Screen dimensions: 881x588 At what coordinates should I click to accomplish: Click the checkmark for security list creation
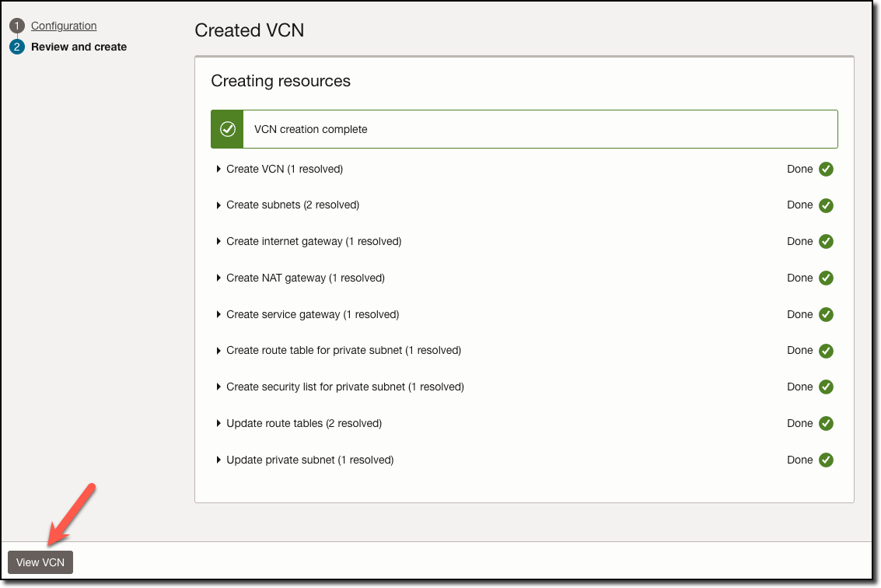tap(826, 387)
